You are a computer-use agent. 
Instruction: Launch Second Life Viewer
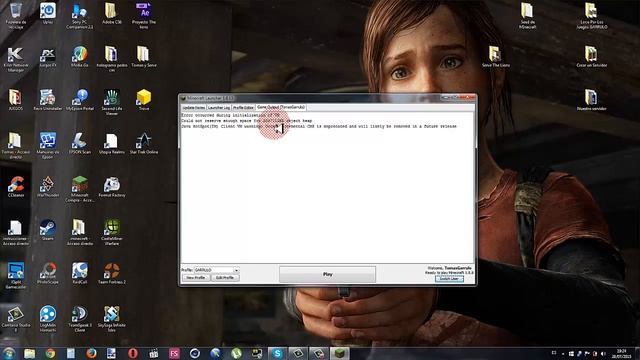[111, 103]
